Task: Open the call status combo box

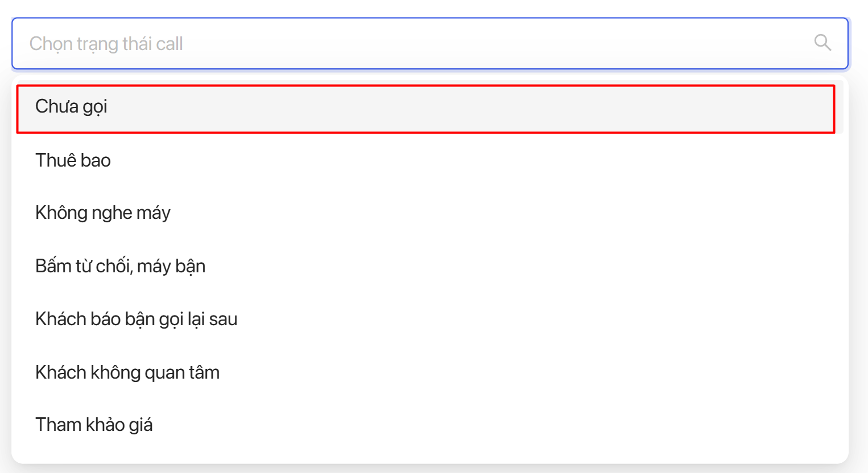Action: pos(430,44)
